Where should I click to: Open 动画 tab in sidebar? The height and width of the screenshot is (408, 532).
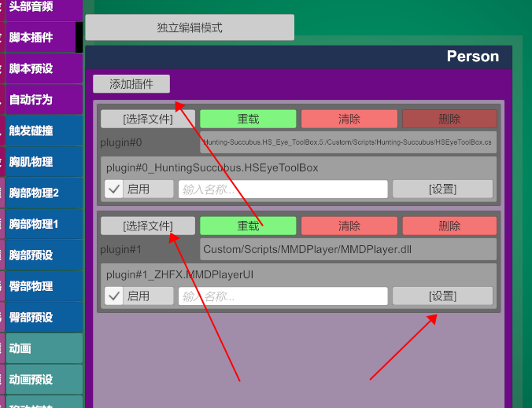pos(44,348)
